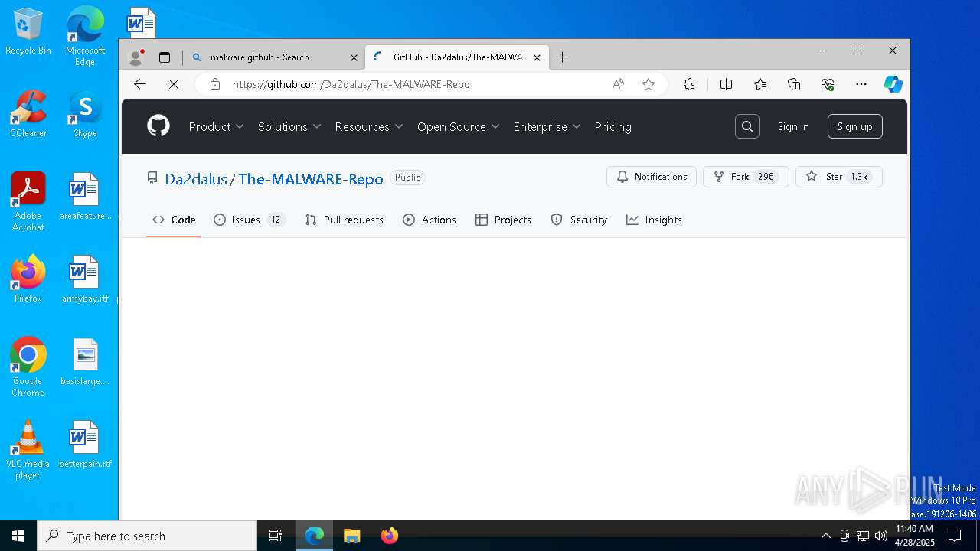Open Task View on taskbar

(276, 536)
